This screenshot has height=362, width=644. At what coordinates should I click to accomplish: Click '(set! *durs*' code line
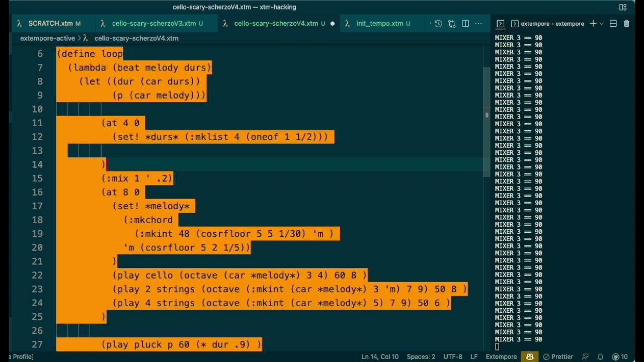[220, 137]
